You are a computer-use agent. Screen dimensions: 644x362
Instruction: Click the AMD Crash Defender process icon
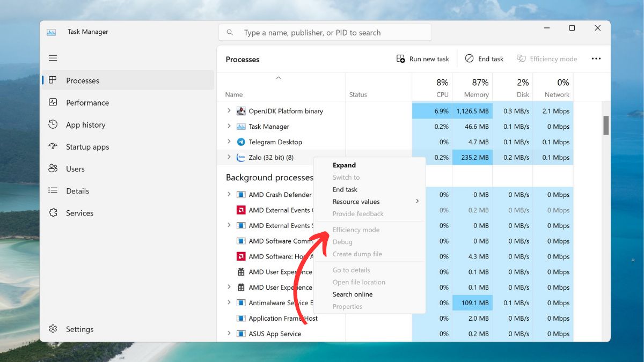click(x=241, y=195)
